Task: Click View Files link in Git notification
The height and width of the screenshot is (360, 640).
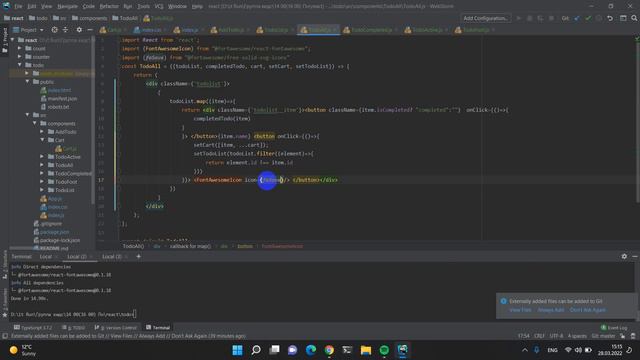Action: coord(520,310)
